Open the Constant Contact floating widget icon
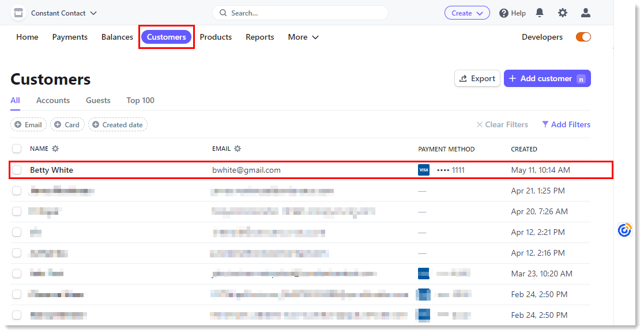The image size is (644, 334). (x=624, y=230)
